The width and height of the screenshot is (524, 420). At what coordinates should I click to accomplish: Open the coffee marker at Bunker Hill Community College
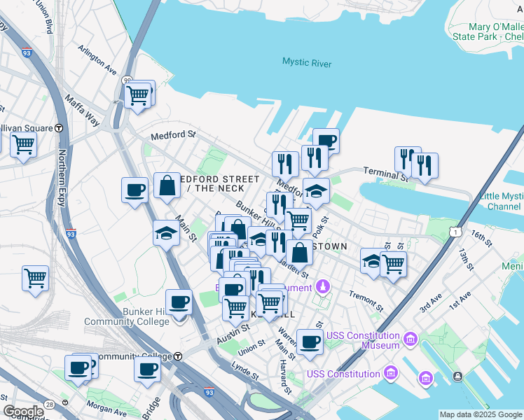tap(179, 304)
